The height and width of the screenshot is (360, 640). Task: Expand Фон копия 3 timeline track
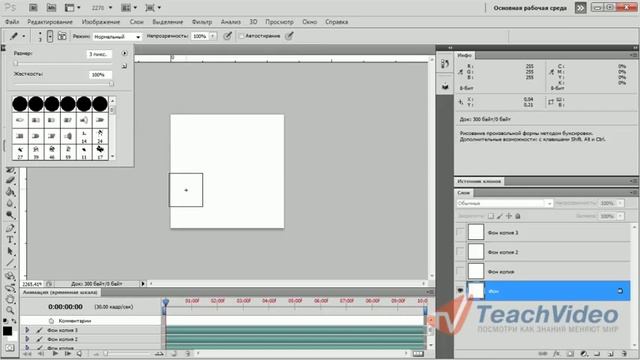pos(27,330)
